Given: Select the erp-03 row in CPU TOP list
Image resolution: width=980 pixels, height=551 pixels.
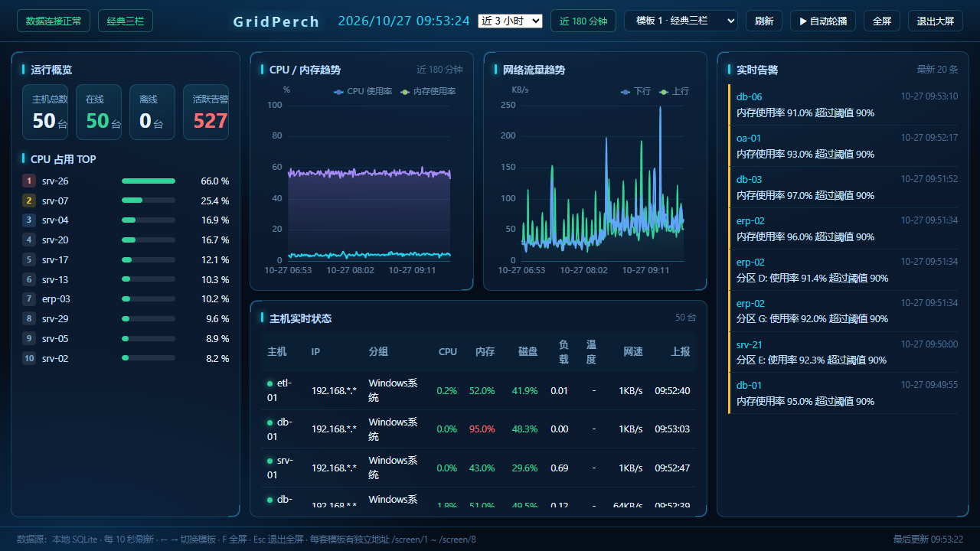Looking at the screenshot, I should pyautogui.click(x=126, y=298).
